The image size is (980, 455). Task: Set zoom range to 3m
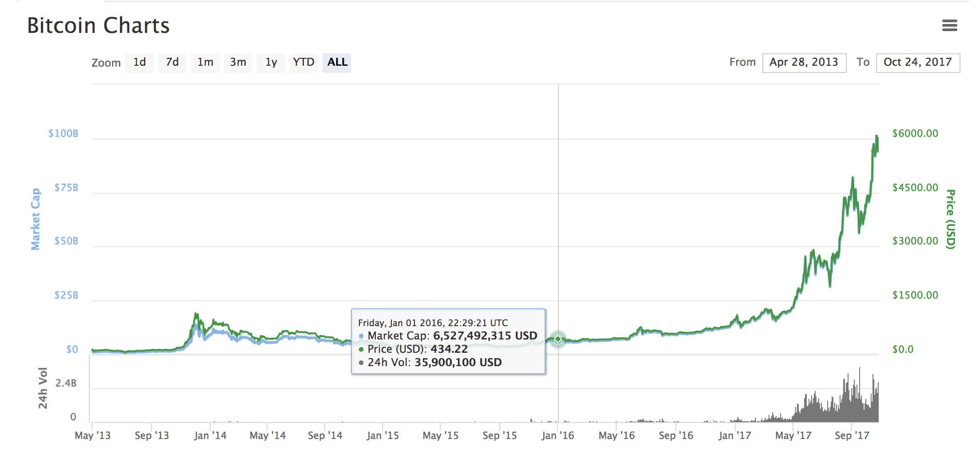(x=238, y=63)
